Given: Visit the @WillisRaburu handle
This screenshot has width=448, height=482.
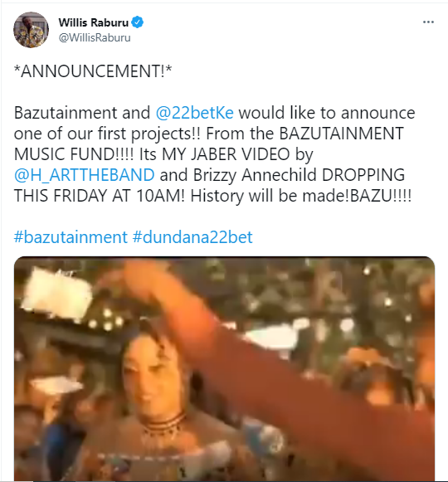Looking at the screenshot, I should pos(95,37).
